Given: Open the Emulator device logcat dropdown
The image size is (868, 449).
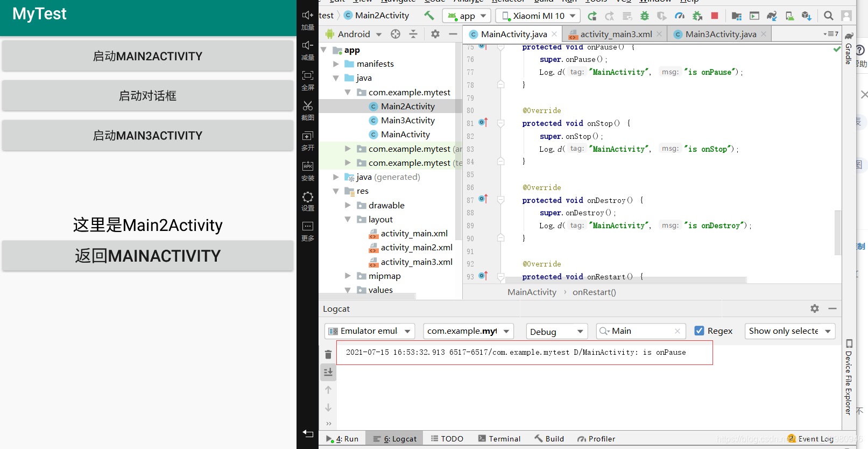Looking at the screenshot, I should pos(370,331).
